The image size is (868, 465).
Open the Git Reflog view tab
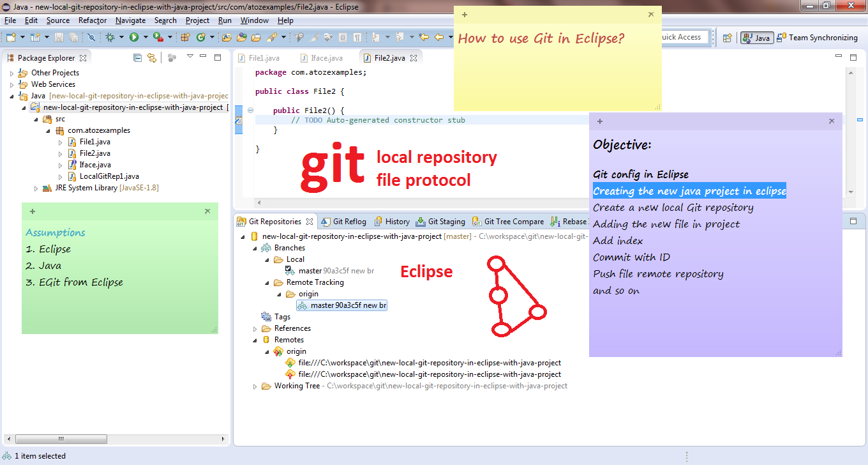343,222
